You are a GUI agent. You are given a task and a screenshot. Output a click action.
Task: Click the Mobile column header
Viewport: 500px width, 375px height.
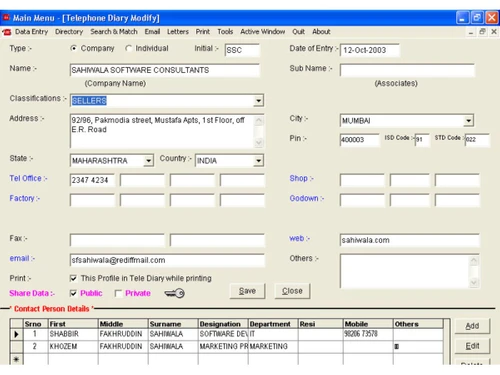click(368, 324)
